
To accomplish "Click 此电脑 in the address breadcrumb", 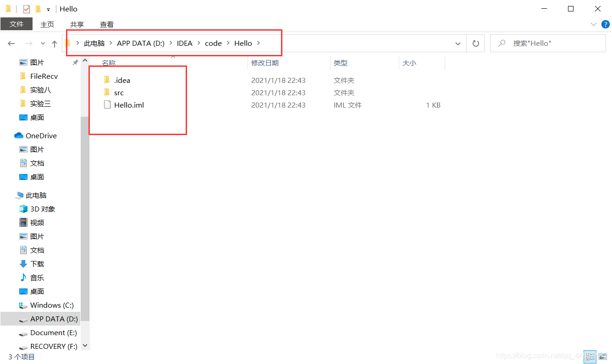I will point(94,43).
